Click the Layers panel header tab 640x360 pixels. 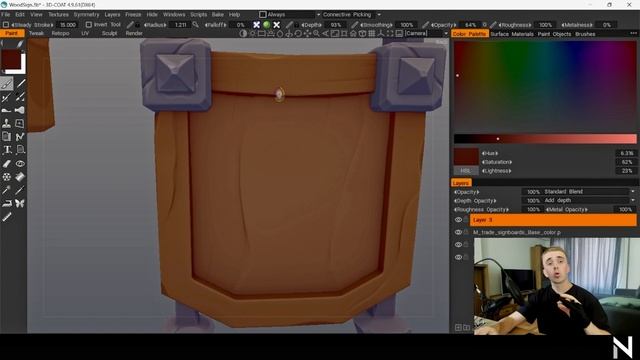pyautogui.click(x=461, y=183)
